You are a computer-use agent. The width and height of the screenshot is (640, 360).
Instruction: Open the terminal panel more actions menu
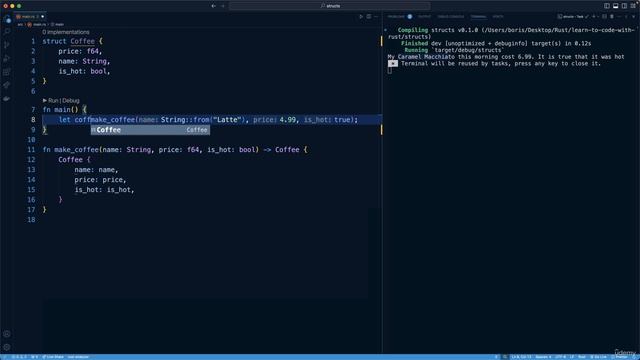619,17
